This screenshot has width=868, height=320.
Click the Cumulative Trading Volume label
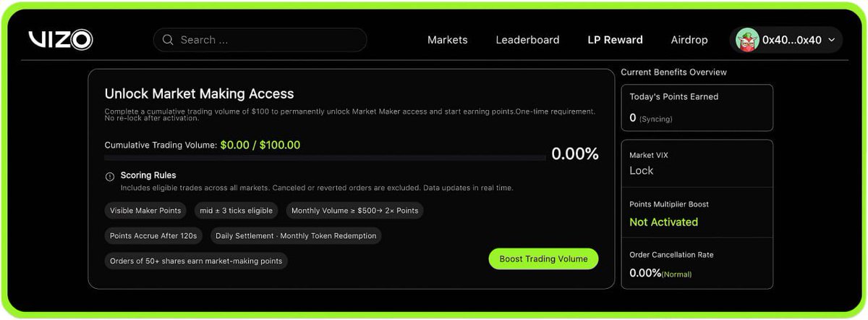(161, 145)
